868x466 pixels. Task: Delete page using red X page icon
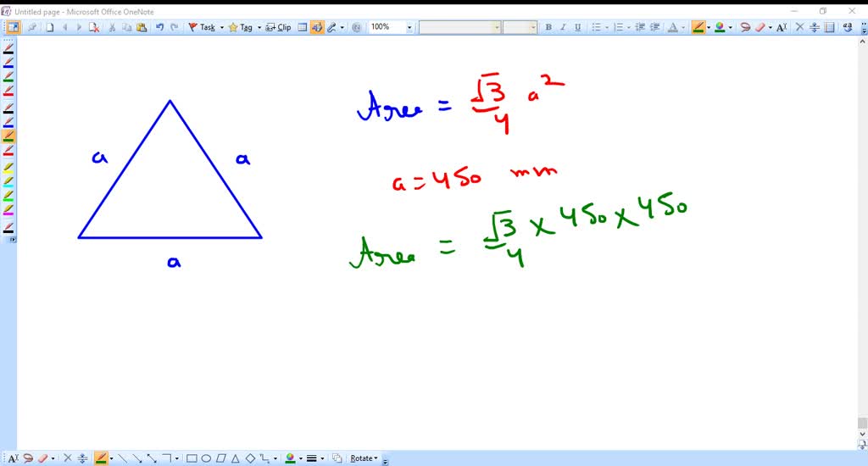click(94, 27)
